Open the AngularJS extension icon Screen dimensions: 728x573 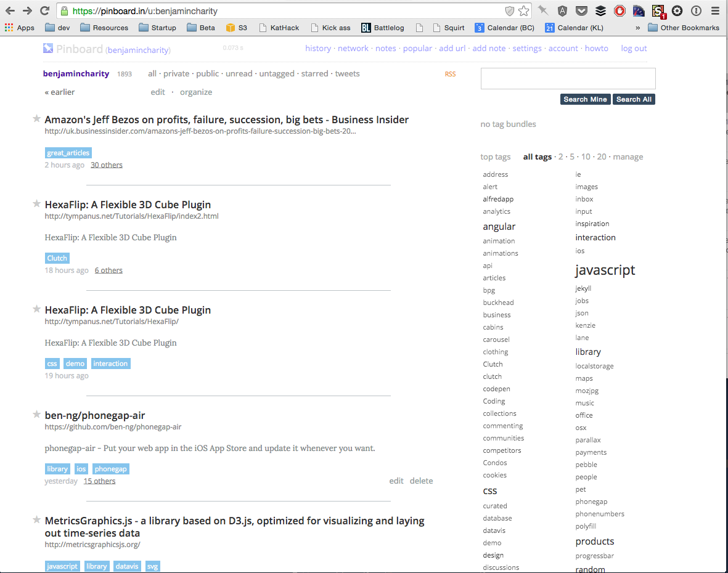point(562,10)
